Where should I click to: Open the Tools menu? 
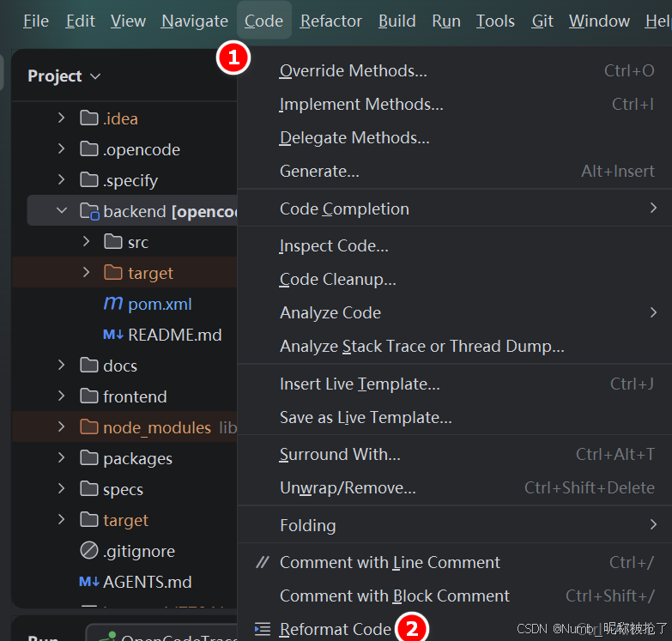pos(495,21)
